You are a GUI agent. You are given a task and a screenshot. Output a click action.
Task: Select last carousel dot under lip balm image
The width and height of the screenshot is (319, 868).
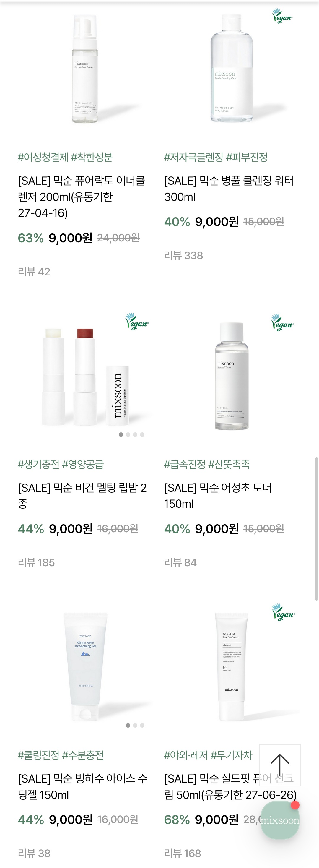tap(142, 434)
